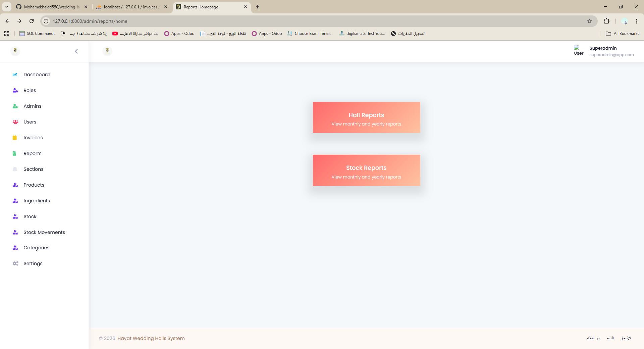Open the Ingredients menu item
The height and width of the screenshot is (349, 644).
[x=37, y=201]
